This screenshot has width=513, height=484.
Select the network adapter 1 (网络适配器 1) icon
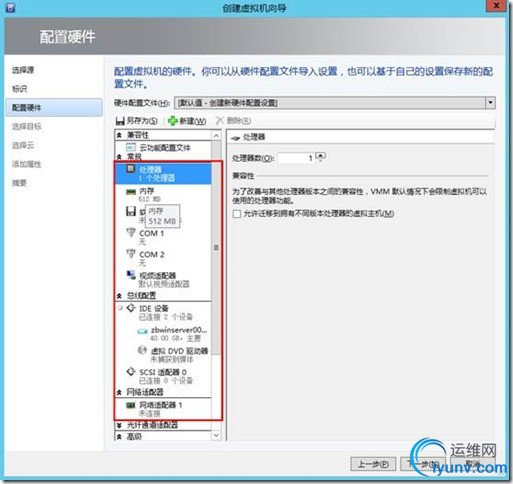pyautogui.click(x=131, y=405)
